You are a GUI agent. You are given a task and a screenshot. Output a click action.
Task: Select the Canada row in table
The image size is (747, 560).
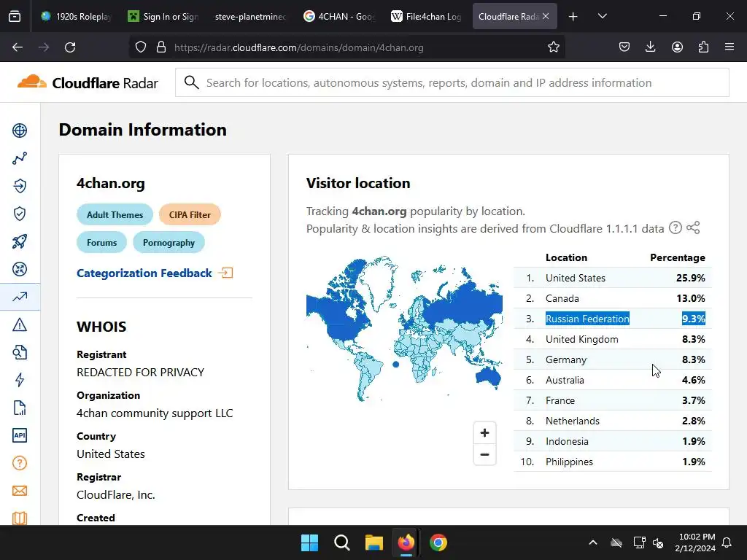(x=613, y=298)
